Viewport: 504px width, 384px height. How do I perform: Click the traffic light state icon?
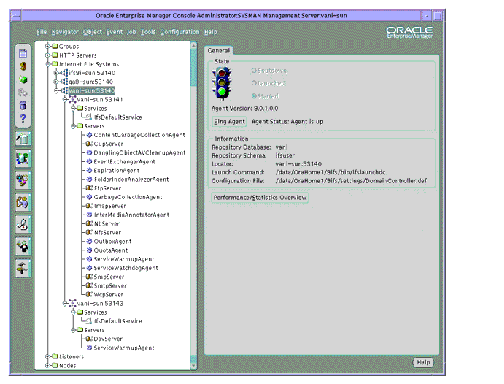[223, 83]
